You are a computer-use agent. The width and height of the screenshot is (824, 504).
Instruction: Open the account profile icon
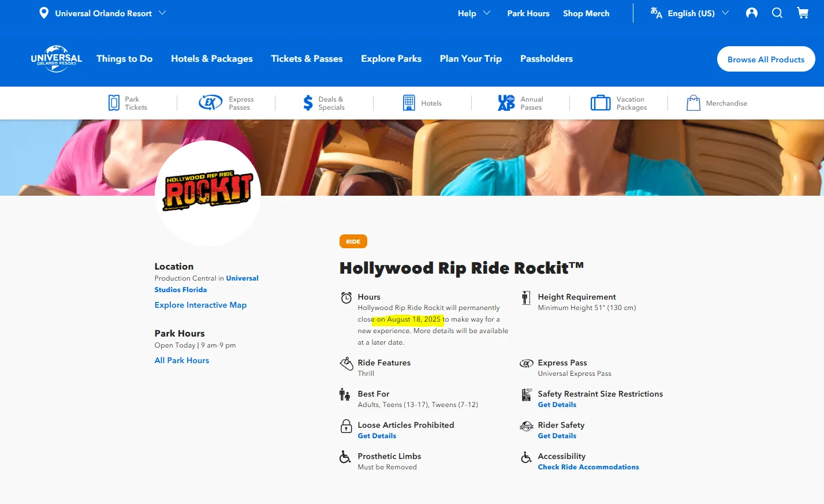pyautogui.click(x=752, y=13)
